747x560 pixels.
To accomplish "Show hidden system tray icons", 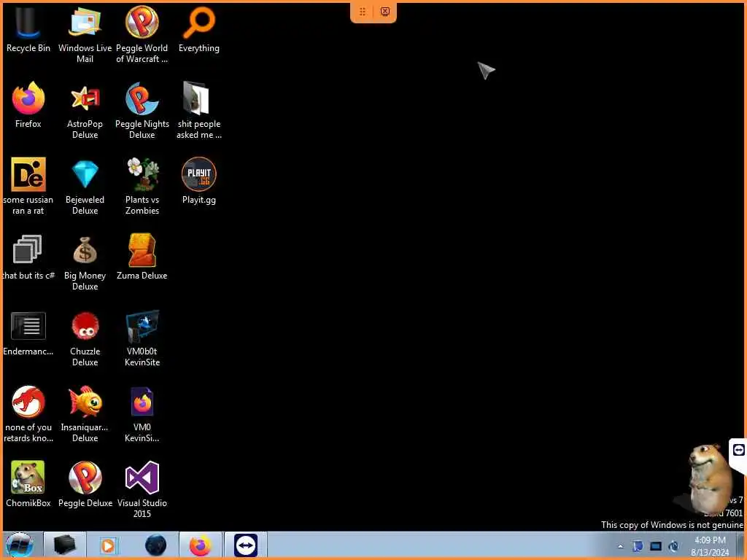I will coord(620,546).
